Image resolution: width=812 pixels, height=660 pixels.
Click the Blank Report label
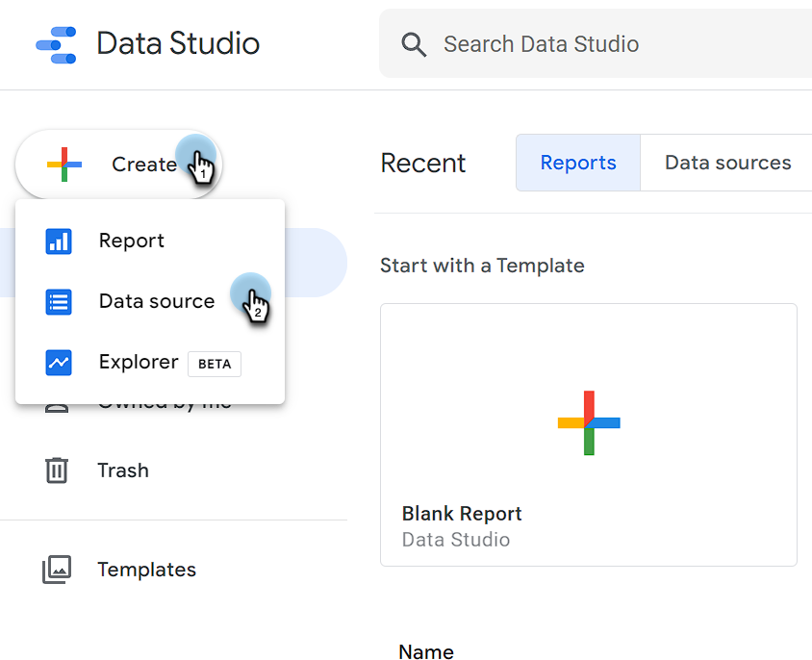click(462, 514)
